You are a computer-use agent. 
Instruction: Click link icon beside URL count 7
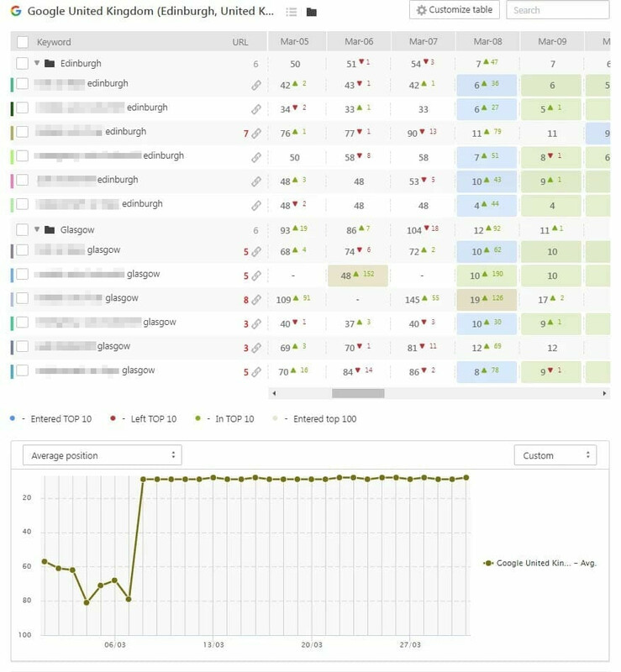click(x=256, y=134)
